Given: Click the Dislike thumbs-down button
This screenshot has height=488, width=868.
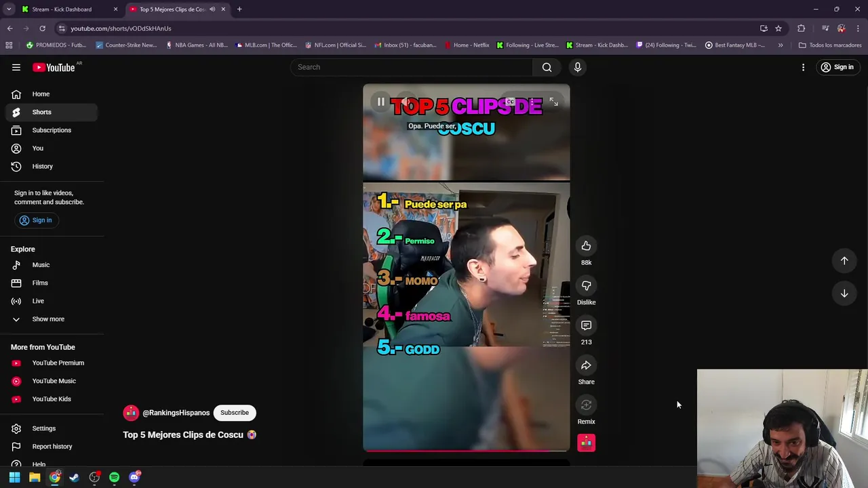Looking at the screenshot, I should coord(586,285).
